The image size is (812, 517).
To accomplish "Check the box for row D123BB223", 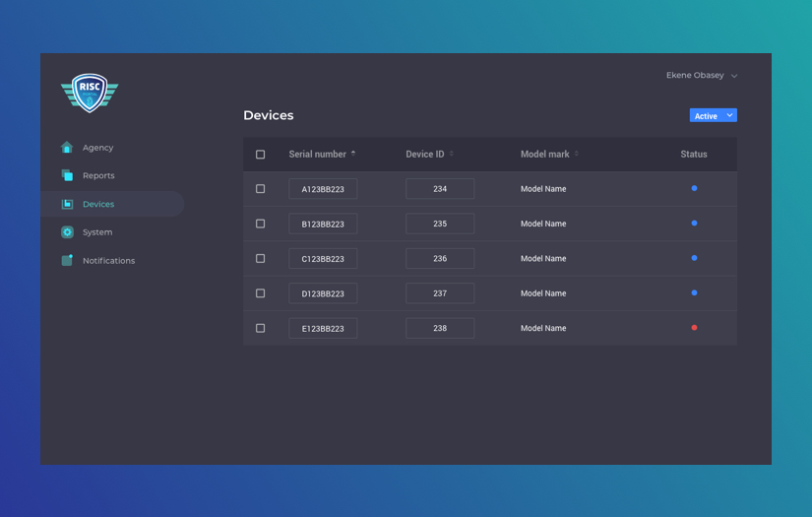I will pos(261,293).
